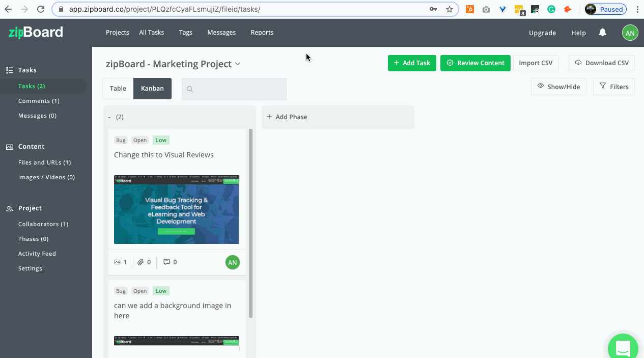Click the Add Task button
This screenshot has width=644, height=358.
coord(412,63)
